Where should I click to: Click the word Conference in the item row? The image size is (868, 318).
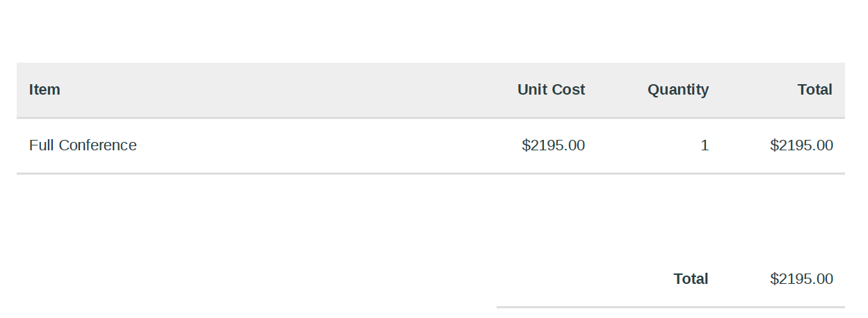click(97, 145)
